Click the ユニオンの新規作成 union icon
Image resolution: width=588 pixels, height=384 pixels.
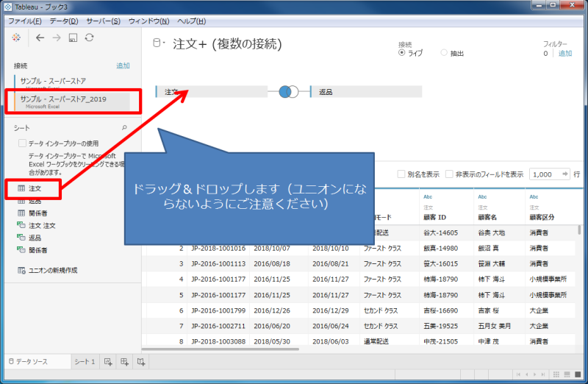tap(21, 270)
